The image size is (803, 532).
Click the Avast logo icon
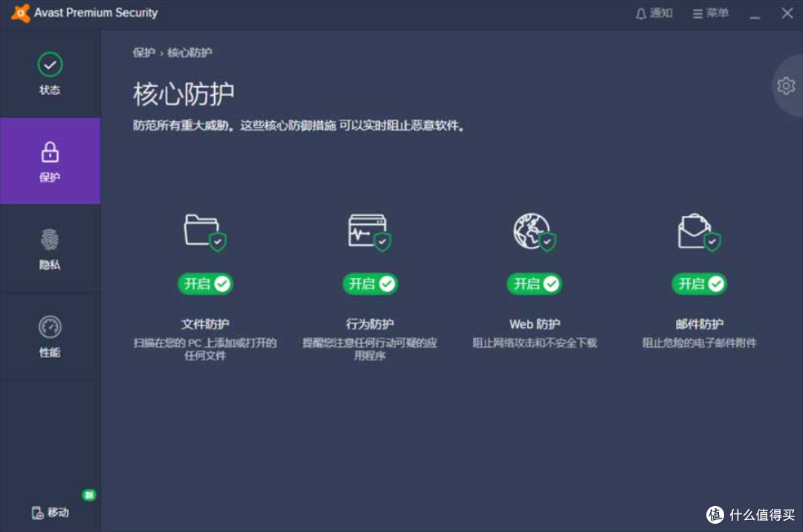(20, 13)
